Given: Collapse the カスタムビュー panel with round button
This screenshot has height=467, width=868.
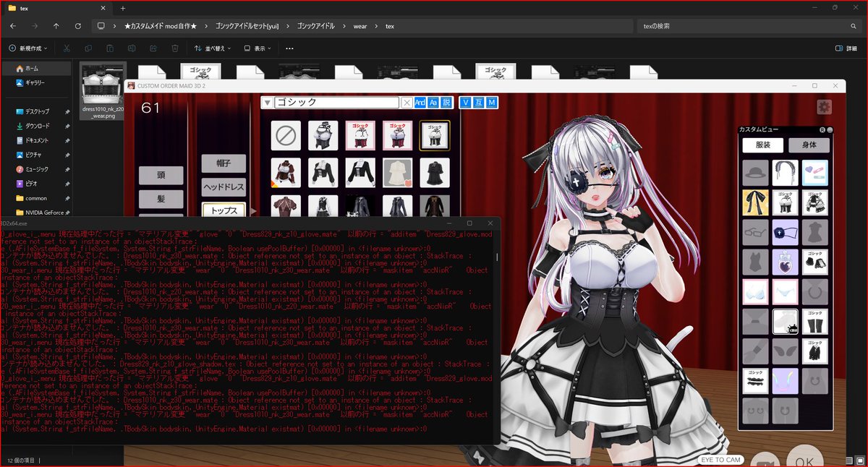Looking at the screenshot, I should (830, 129).
